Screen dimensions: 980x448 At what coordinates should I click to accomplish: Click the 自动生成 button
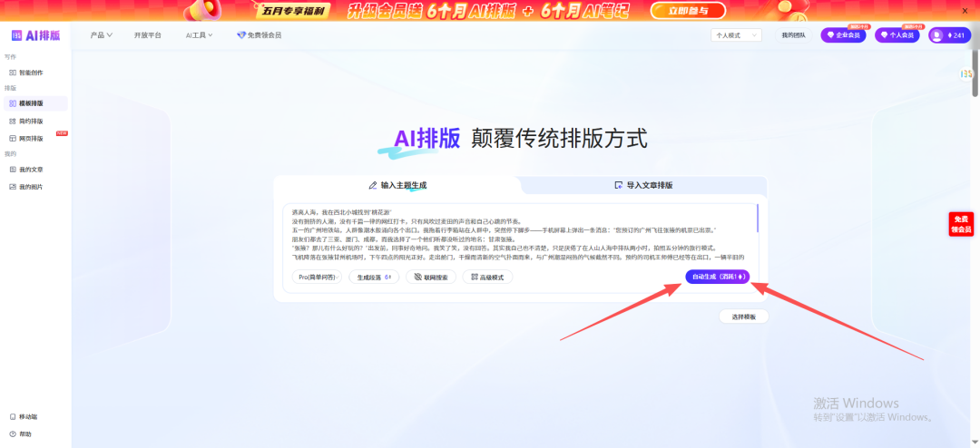717,277
